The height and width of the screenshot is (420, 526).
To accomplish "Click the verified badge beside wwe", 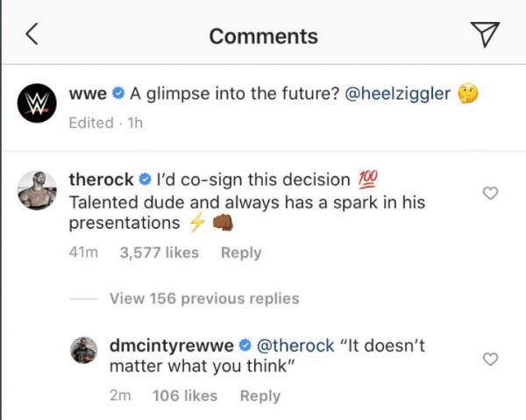I will click(119, 94).
